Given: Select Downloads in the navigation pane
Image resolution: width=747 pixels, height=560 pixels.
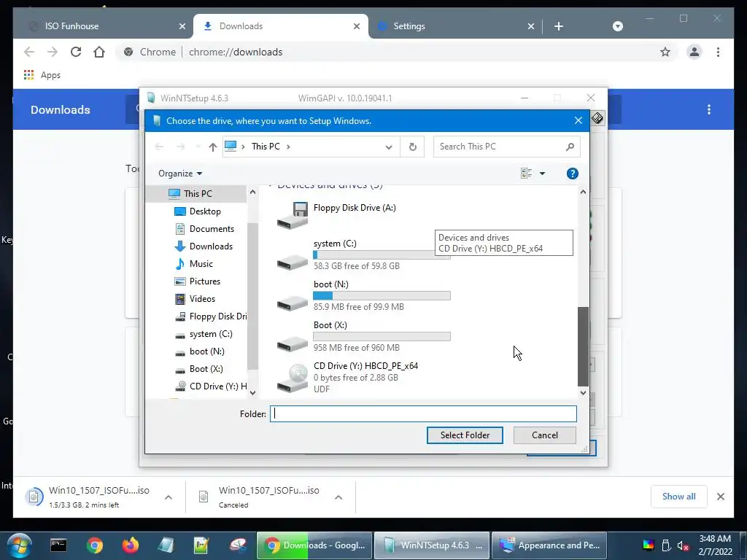Looking at the screenshot, I should (211, 246).
